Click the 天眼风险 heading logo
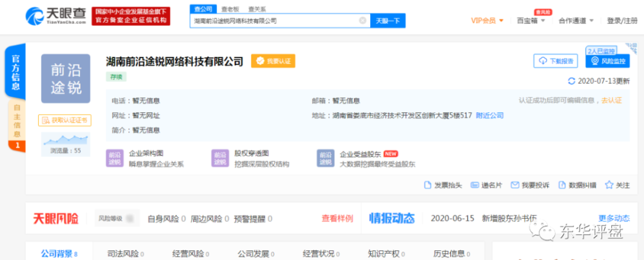Image resolution: width=644 pixels, height=260 pixels. [x=56, y=219]
